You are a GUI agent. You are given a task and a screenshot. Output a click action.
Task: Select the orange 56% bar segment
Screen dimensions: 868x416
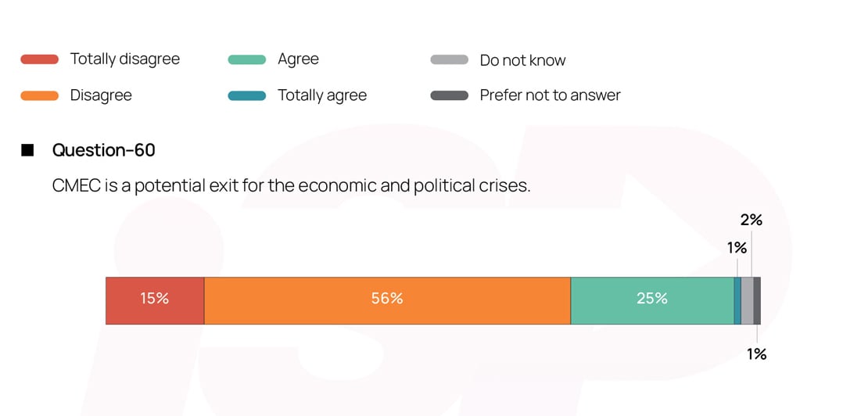click(x=387, y=299)
